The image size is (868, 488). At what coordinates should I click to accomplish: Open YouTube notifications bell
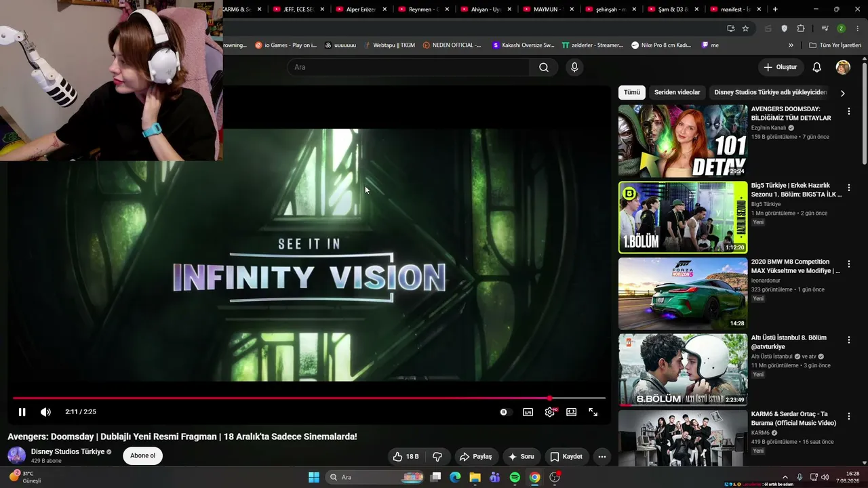(x=817, y=67)
